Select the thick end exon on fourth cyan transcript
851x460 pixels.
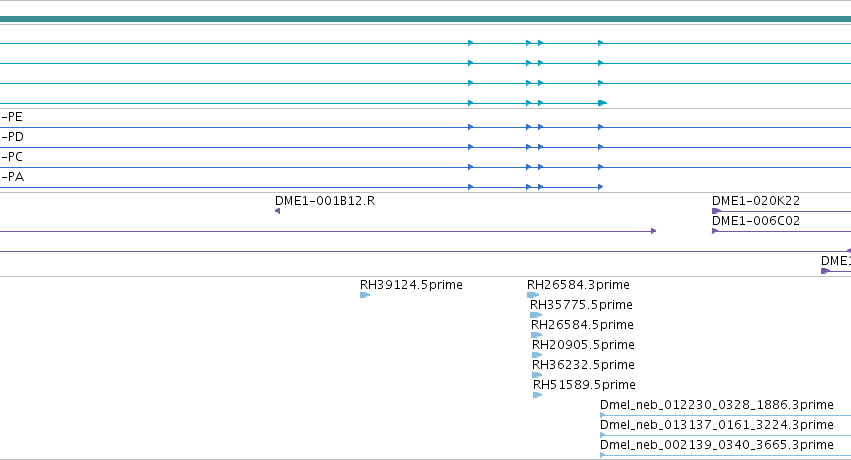(x=602, y=103)
